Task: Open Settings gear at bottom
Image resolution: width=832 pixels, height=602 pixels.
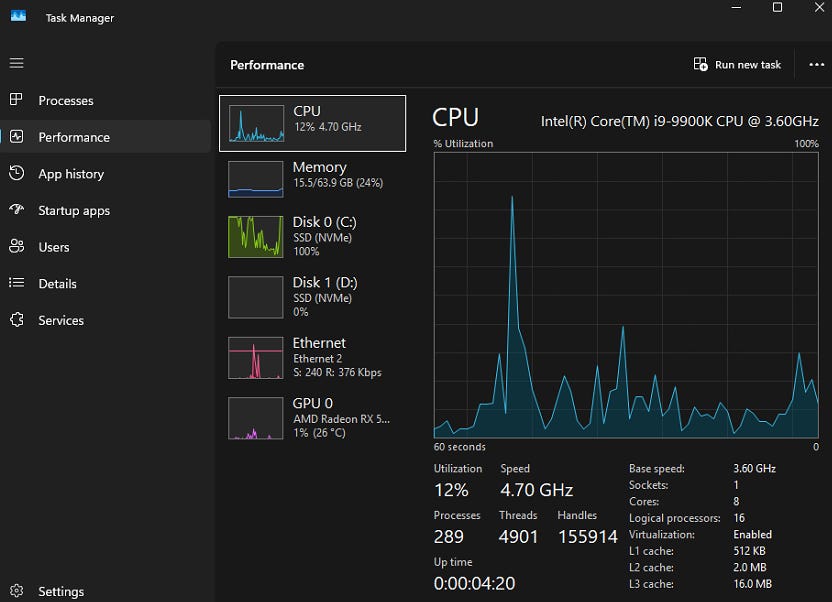Action: pyautogui.click(x=16, y=590)
